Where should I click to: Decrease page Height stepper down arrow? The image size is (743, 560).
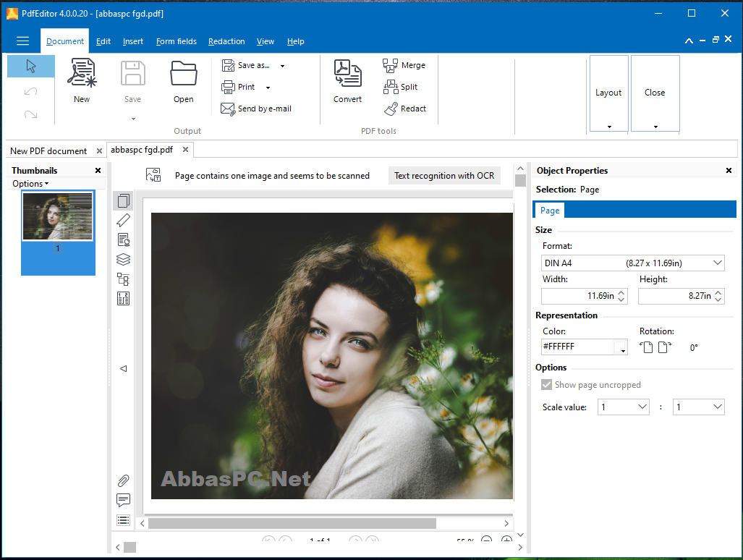point(718,300)
